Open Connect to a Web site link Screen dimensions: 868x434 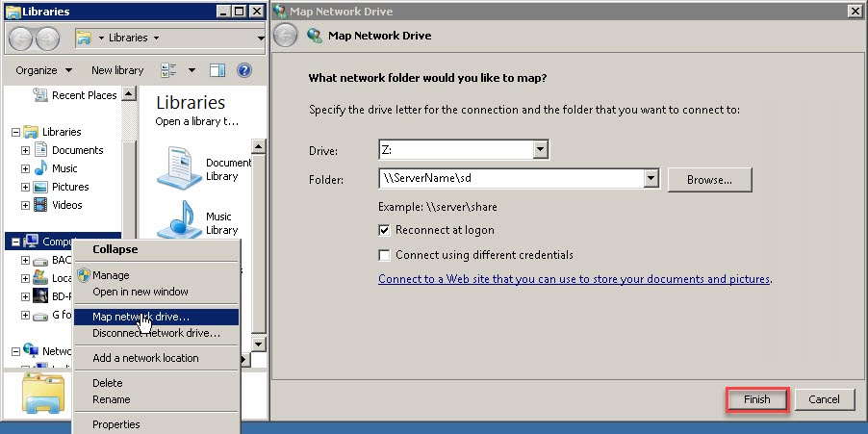(574, 279)
